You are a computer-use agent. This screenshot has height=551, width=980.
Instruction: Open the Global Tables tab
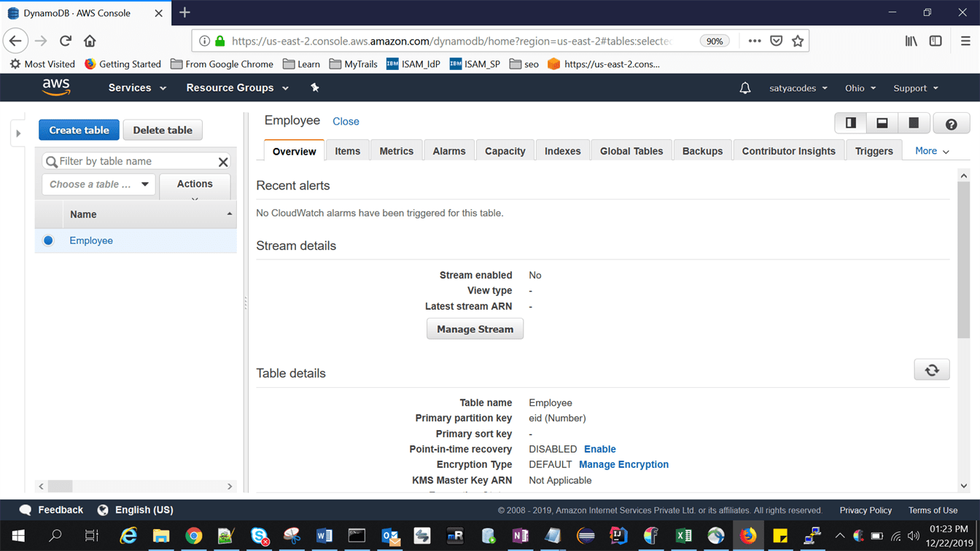tap(631, 151)
